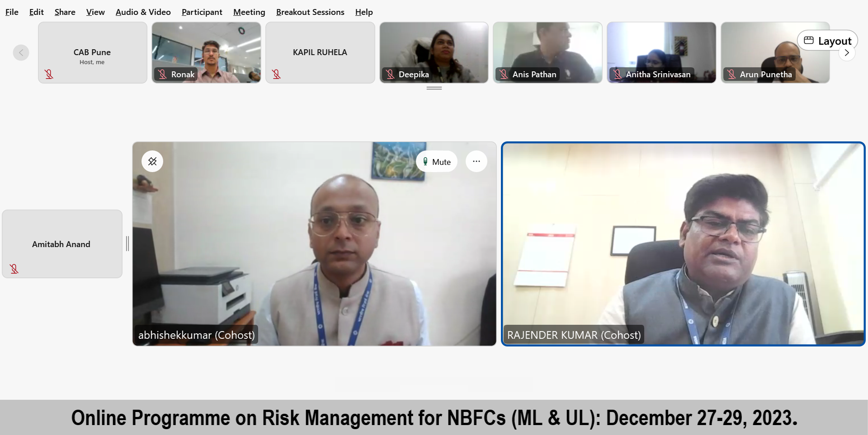The width and height of the screenshot is (868, 435).
Task: Click muted mic icon on KAPIL RUHELA tile
Action: point(276,74)
